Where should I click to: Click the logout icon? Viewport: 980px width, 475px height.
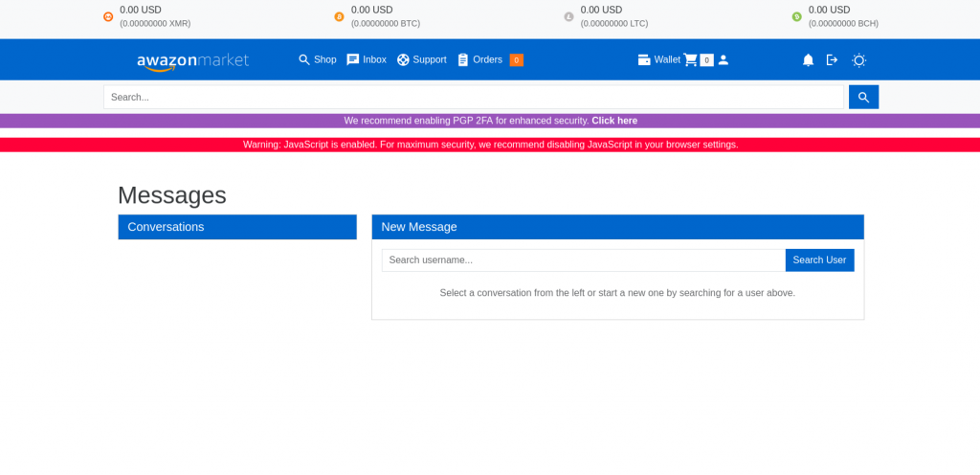832,60
